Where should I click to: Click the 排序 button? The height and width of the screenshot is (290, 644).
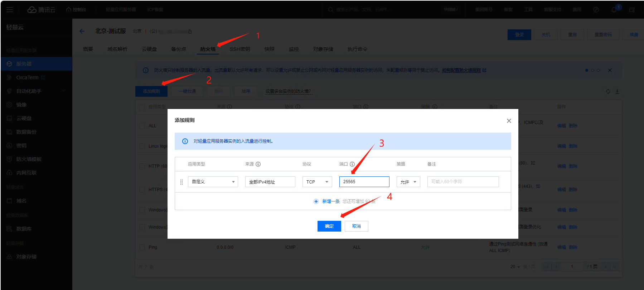click(x=246, y=91)
